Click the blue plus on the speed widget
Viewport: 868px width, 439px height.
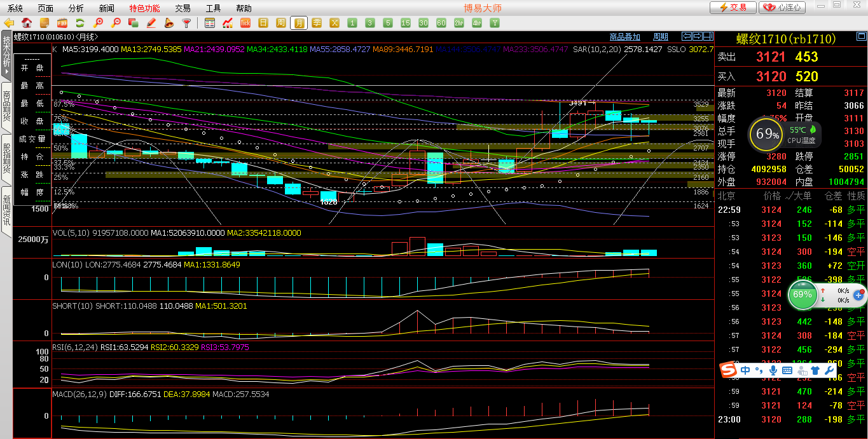coord(859,295)
